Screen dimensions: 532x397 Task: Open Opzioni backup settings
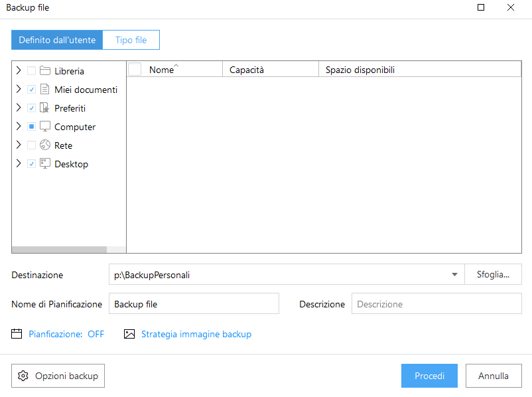click(58, 376)
